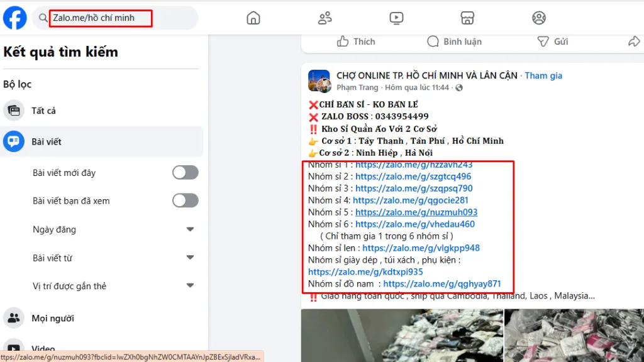
Task: Open the Marketplace icon
Action: tap(467, 18)
